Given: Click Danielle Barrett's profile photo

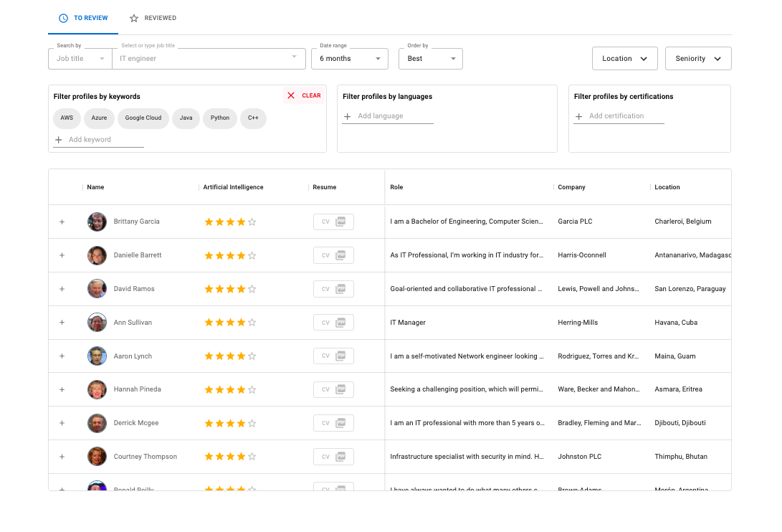Looking at the screenshot, I should coord(97,255).
